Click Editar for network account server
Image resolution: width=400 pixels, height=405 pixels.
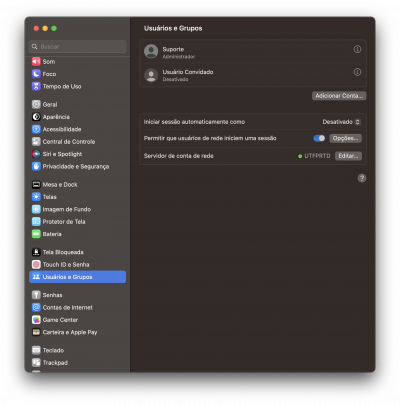coord(348,156)
